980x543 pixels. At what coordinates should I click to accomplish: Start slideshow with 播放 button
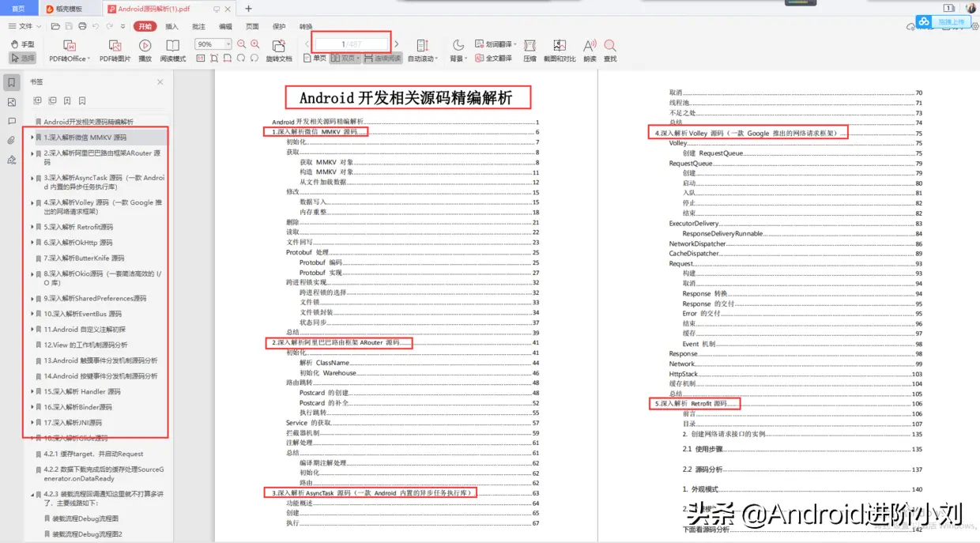[x=145, y=51]
